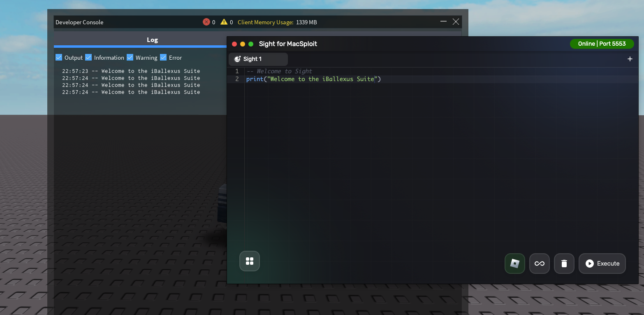The width and height of the screenshot is (644, 315).
Task: Click the print statement on line 2
Action: (x=313, y=79)
